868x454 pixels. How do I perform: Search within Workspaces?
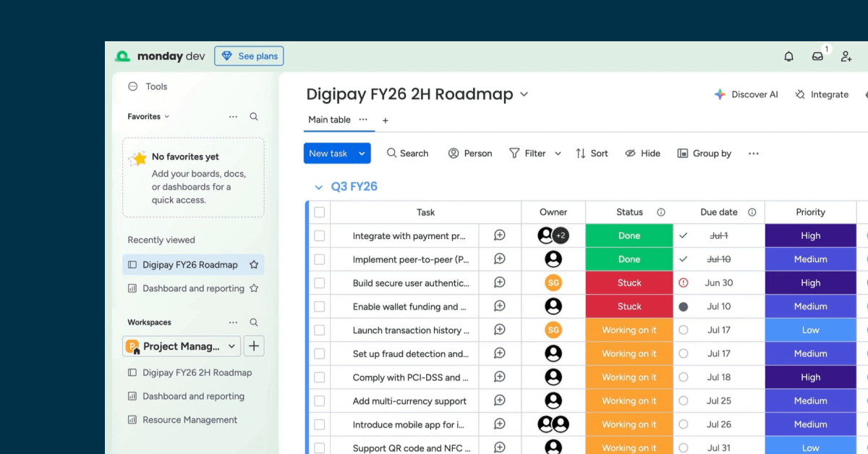(x=254, y=322)
